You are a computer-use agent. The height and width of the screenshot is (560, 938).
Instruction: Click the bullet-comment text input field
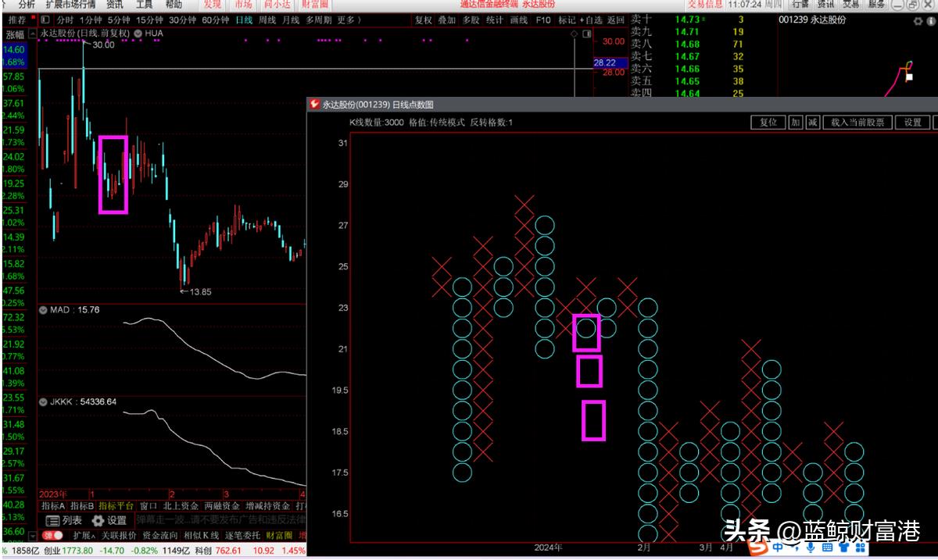point(219,520)
